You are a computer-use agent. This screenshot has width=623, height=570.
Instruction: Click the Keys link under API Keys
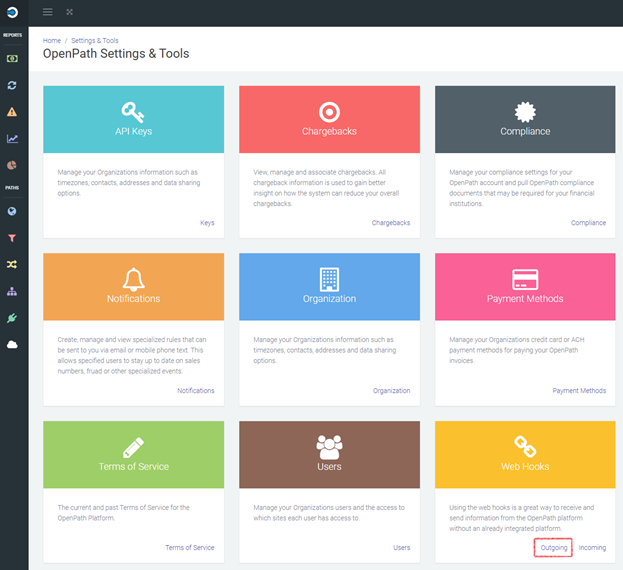point(207,223)
